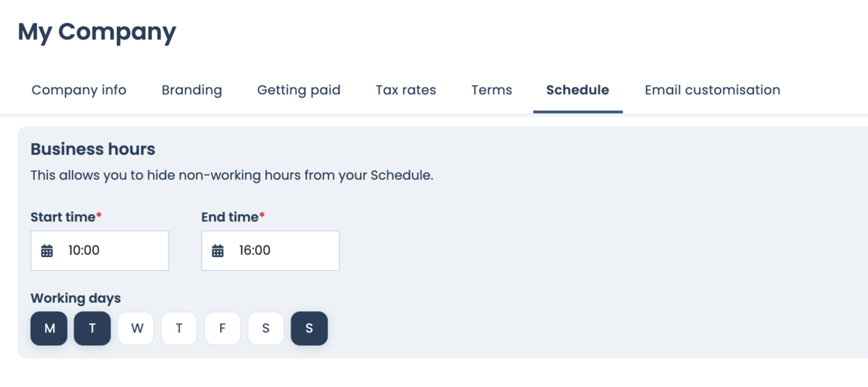Turn on Friday working day
868x387 pixels.
222,328
